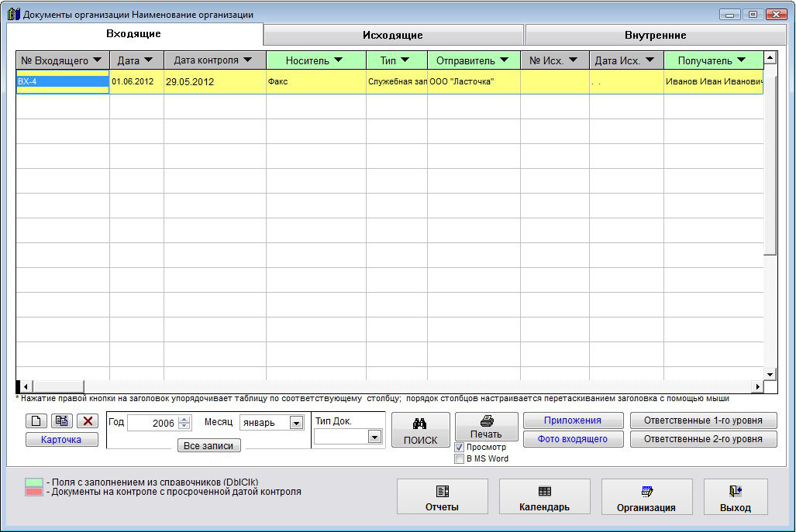Click the binoculars ПОИСК search button
This screenshot has width=796, height=532.
[x=421, y=431]
